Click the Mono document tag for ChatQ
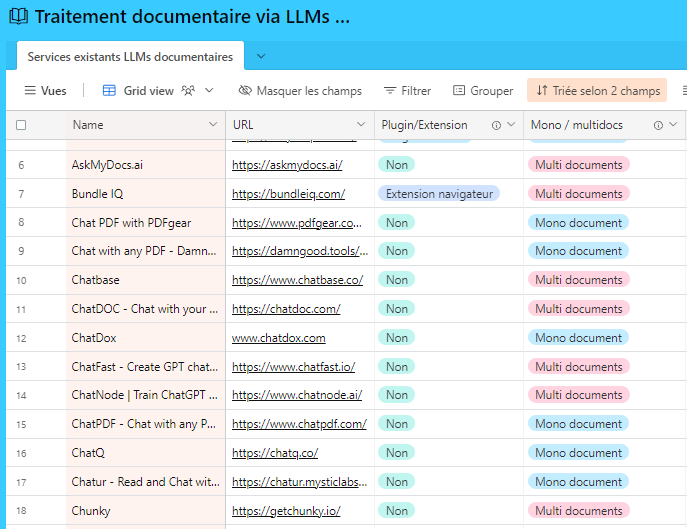The width and height of the screenshot is (687, 529). point(578,453)
